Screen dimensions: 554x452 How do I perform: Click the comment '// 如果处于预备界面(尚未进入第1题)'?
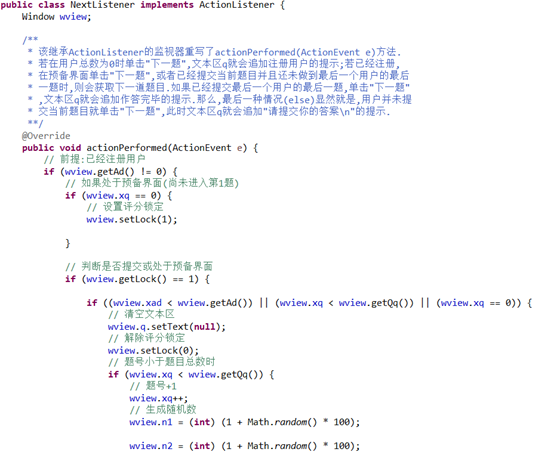click(152, 183)
